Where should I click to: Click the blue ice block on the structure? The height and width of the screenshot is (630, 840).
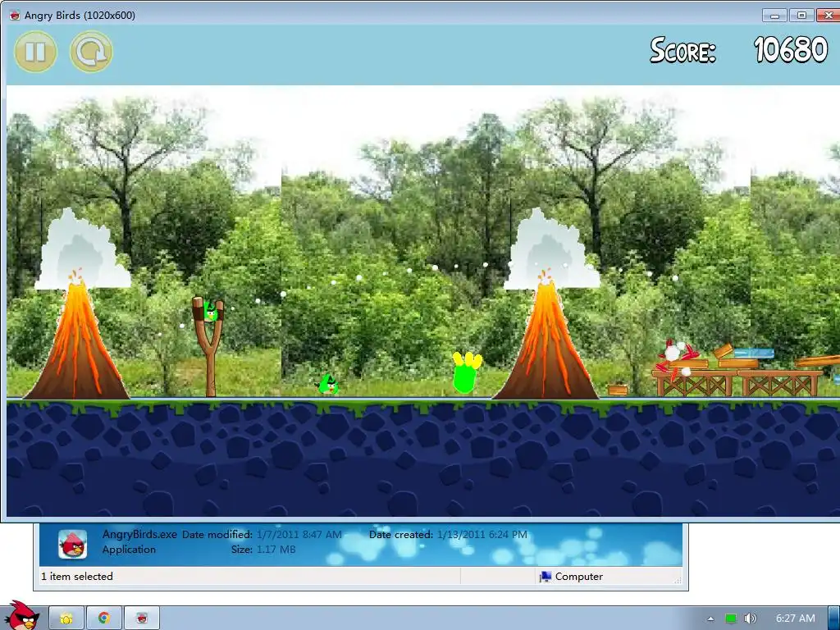(754, 354)
